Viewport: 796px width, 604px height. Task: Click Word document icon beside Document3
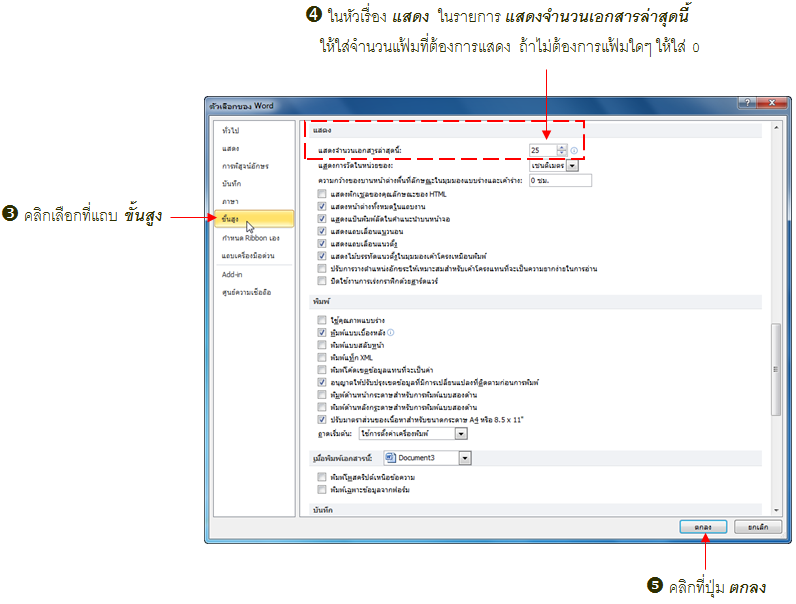(391, 457)
